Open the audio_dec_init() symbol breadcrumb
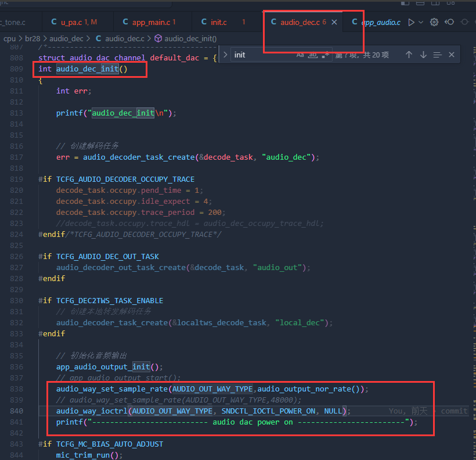 click(190, 38)
